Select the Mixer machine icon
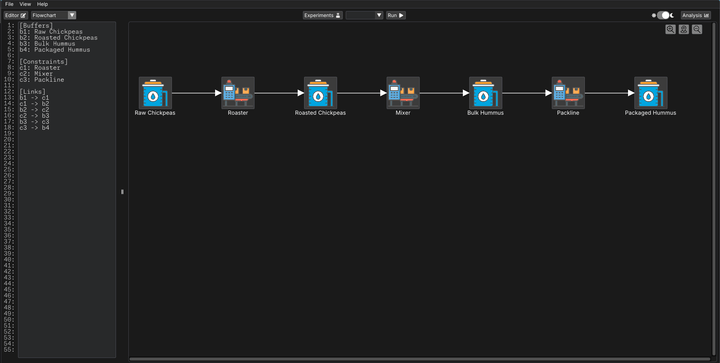 point(403,93)
